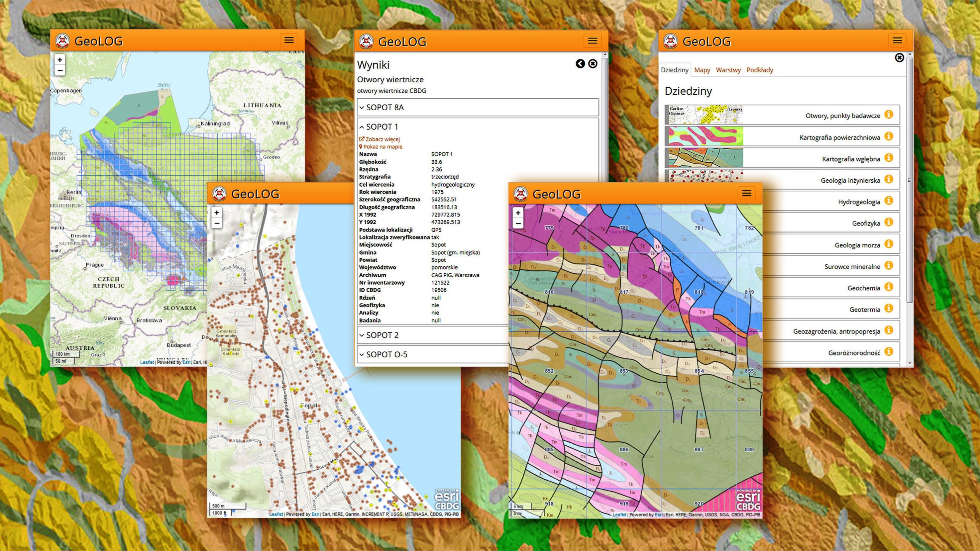This screenshot has height=551, width=980.
Task: Show info for Otwory, punkty badawcze
Action: point(889,114)
